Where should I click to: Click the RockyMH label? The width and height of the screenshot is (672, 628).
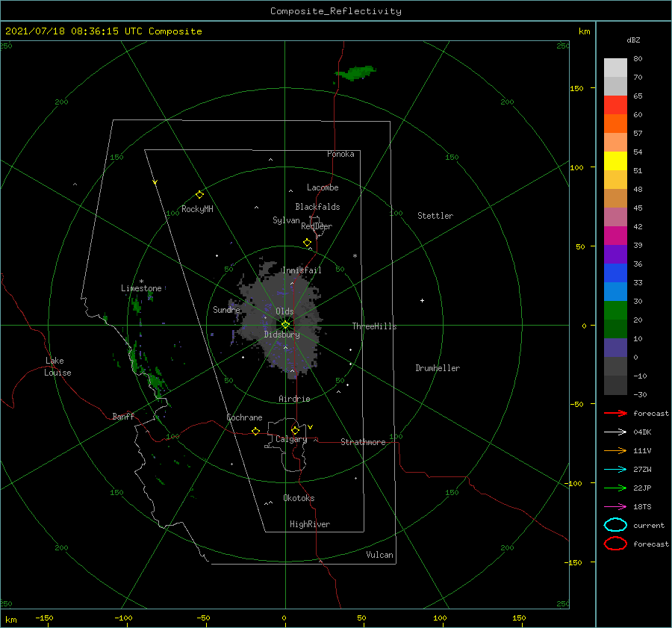pos(197,209)
